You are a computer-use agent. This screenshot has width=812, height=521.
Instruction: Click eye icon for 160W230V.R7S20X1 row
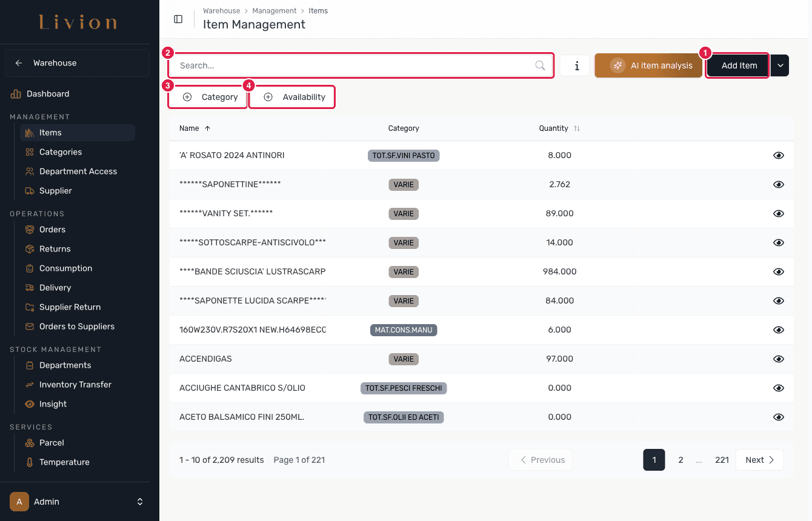(779, 330)
